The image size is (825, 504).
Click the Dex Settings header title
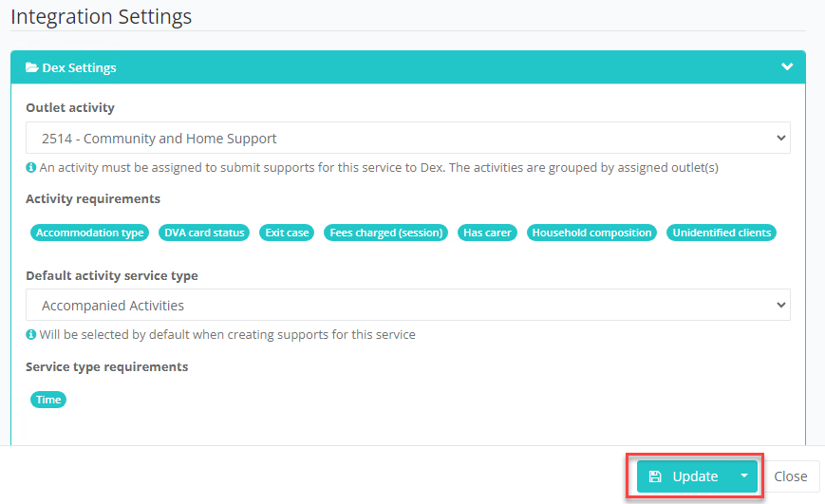pyautogui.click(x=79, y=68)
